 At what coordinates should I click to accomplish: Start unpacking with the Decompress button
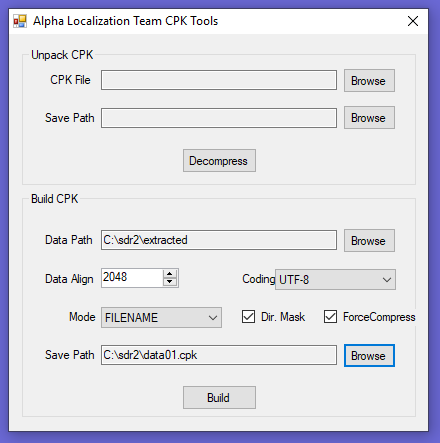coord(219,161)
